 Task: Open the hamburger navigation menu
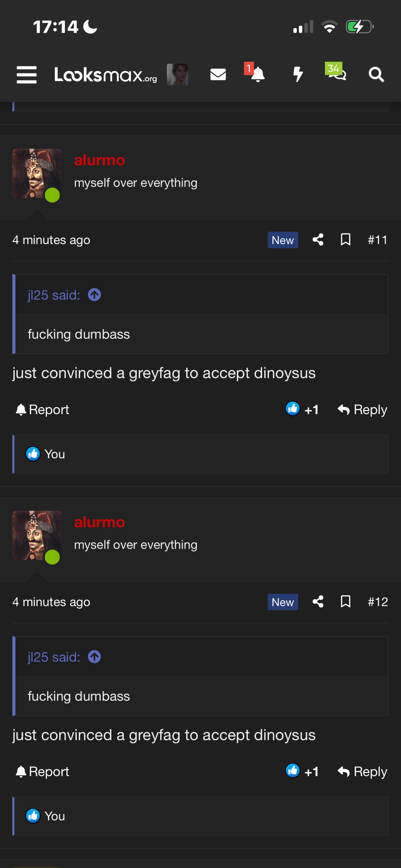click(27, 75)
